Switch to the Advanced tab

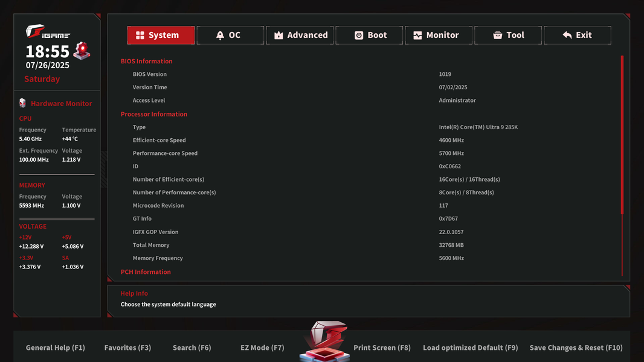(x=300, y=35)
